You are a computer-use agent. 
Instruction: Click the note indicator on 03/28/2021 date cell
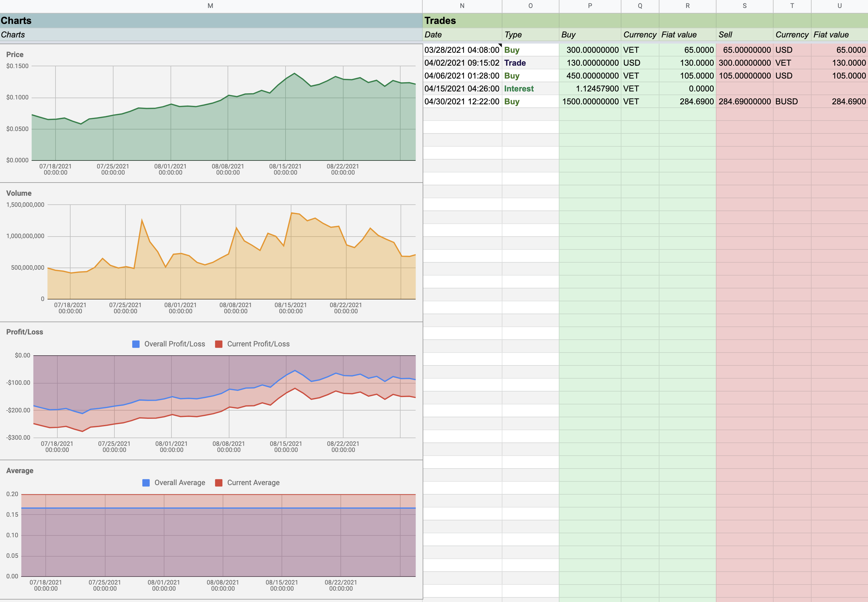(x=500, y=45)
